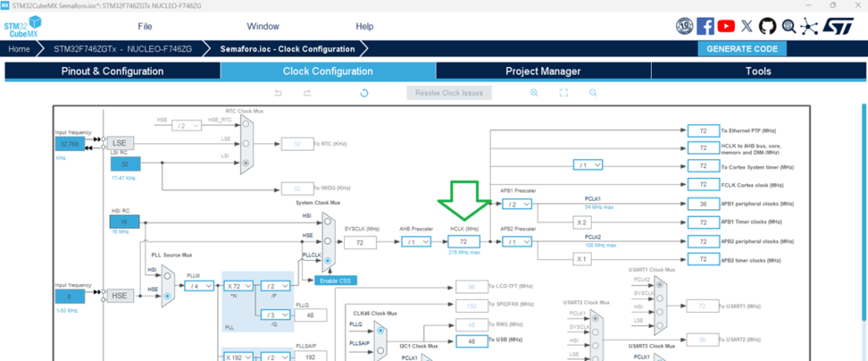Screen dimensions: 868x361
Task: Click the HSE input frequency 8 field
Action: click(x=70, y=297)
